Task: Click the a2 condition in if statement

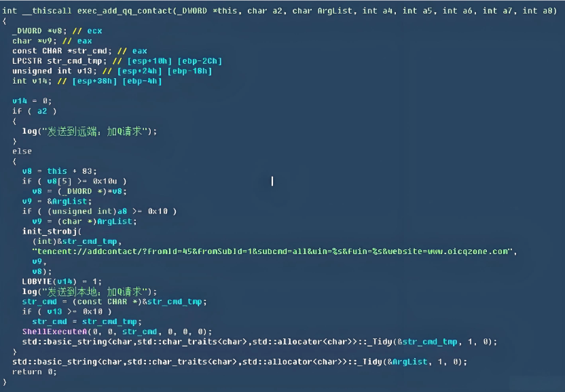Action: 42,111
